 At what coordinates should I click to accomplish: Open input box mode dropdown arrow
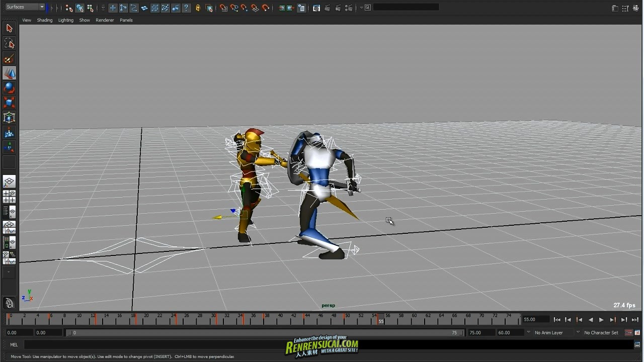click(x=362, y=8)
